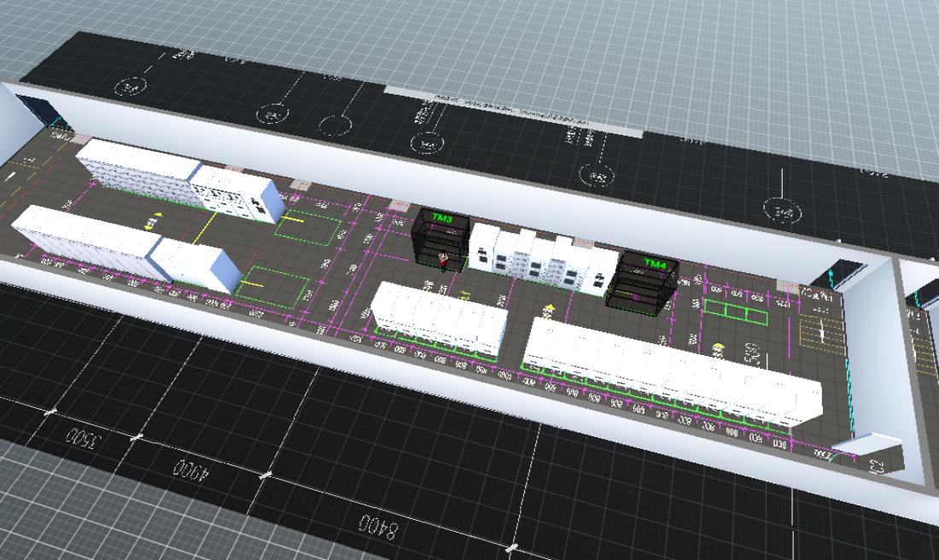Click the green three-cell outline near TM4
Image resolution: width=939 pixels, height=560 pixels.
tap(735, 313)
